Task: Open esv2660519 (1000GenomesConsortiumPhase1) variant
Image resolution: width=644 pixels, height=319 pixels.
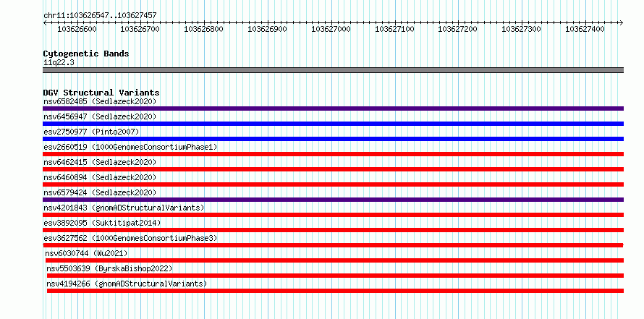Action: click(x=130, y=147)
